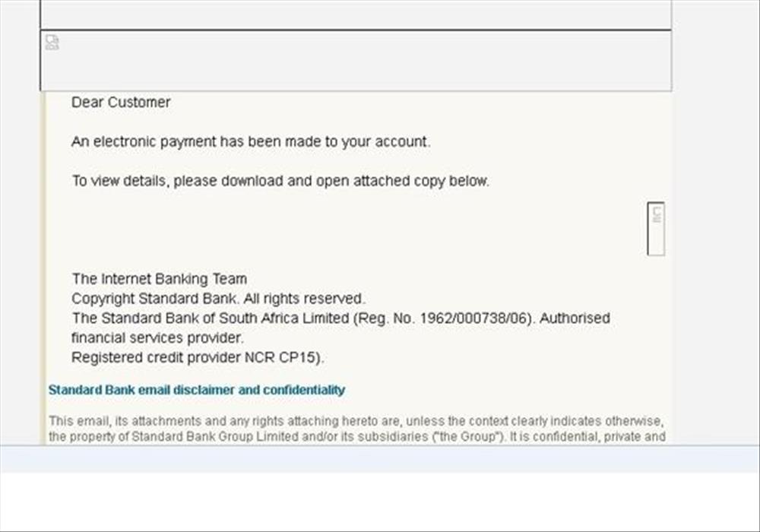Click the broken image icon in header banner

(52, 42)
